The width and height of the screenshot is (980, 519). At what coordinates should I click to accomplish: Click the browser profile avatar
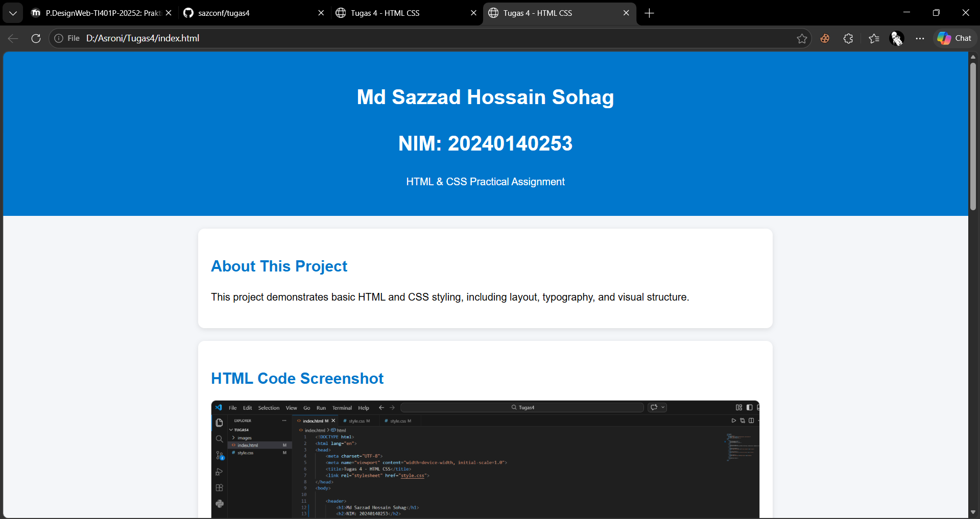897,38
